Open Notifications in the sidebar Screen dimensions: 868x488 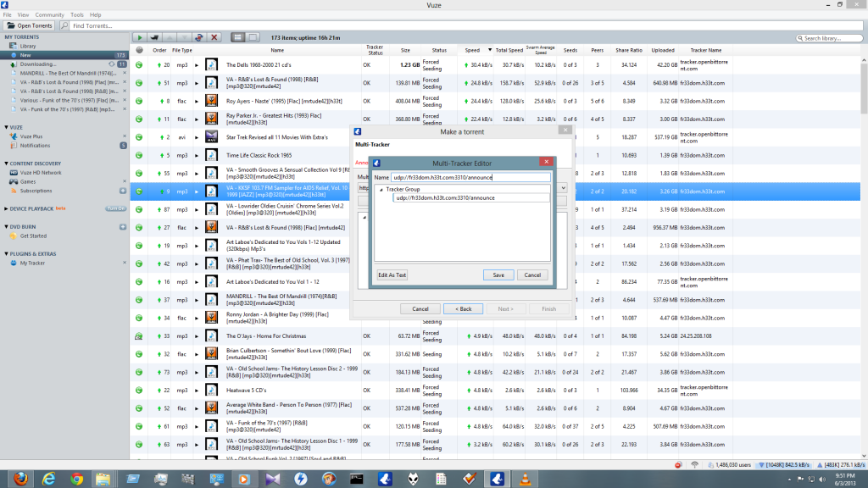35,146
